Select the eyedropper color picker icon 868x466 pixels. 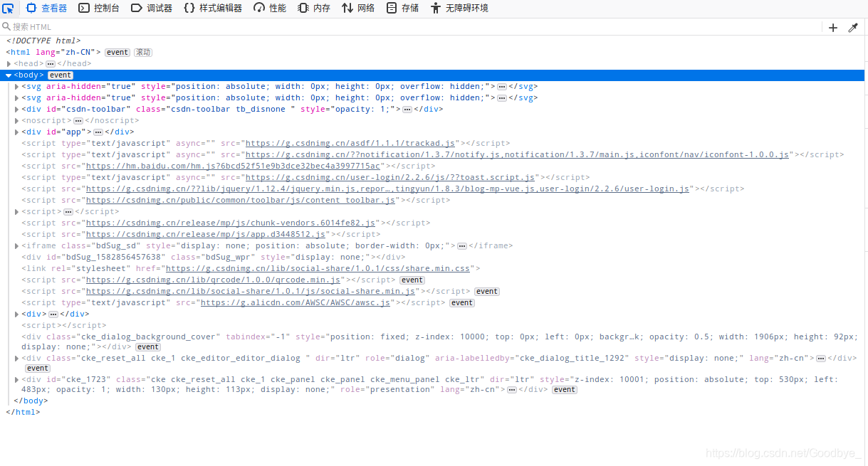pos(853,28)
